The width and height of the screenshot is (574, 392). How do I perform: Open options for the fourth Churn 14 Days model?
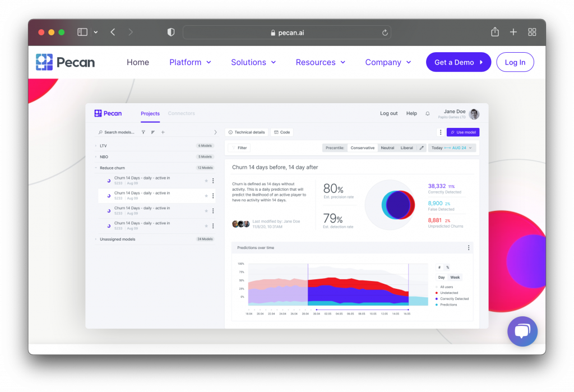point(213,225)
